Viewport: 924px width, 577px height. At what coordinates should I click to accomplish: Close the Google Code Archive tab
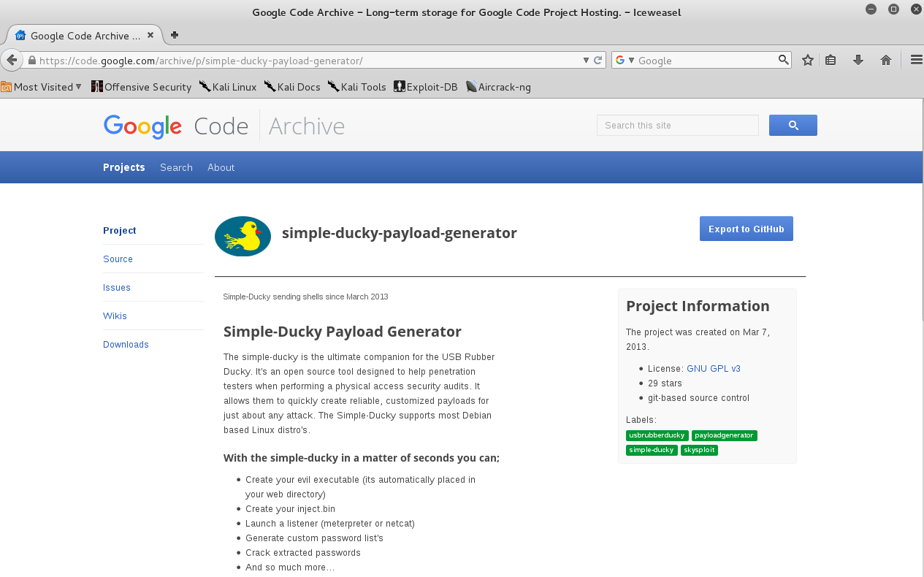(150, 35)
